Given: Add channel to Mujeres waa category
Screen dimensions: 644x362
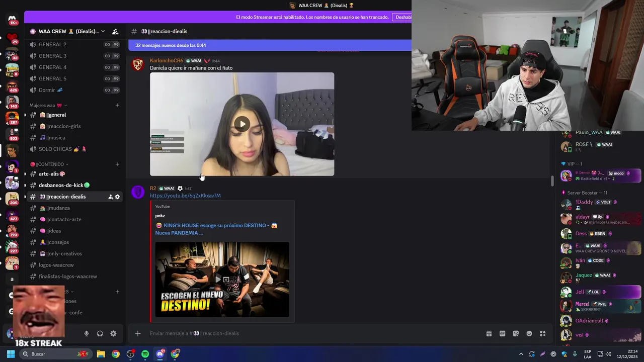Looking at the screenshot, I should click(117, 105).
